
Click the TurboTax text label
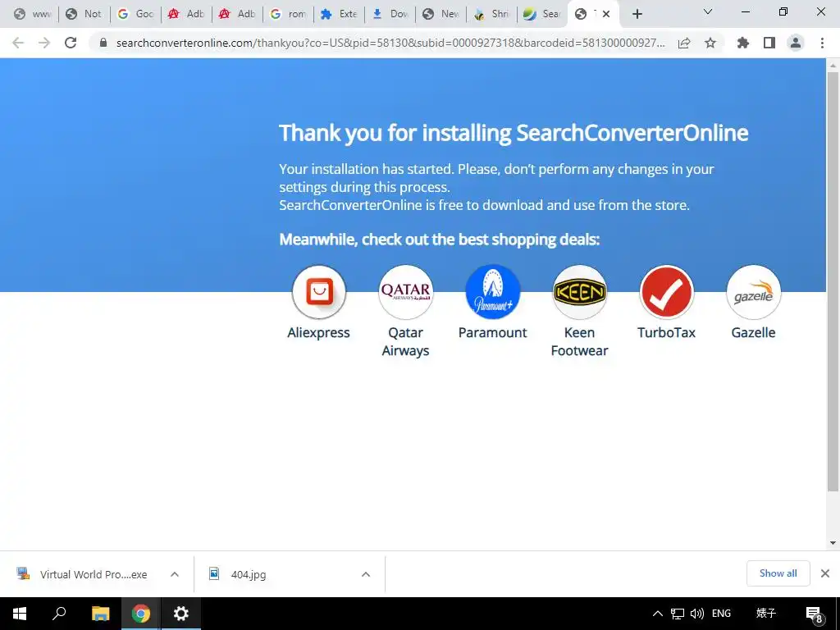666,333
